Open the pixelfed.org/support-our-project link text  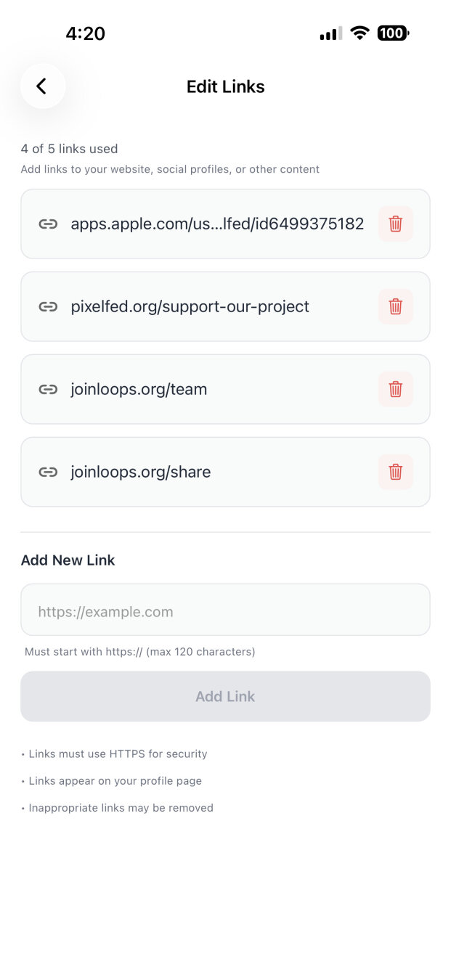[190, 306]
